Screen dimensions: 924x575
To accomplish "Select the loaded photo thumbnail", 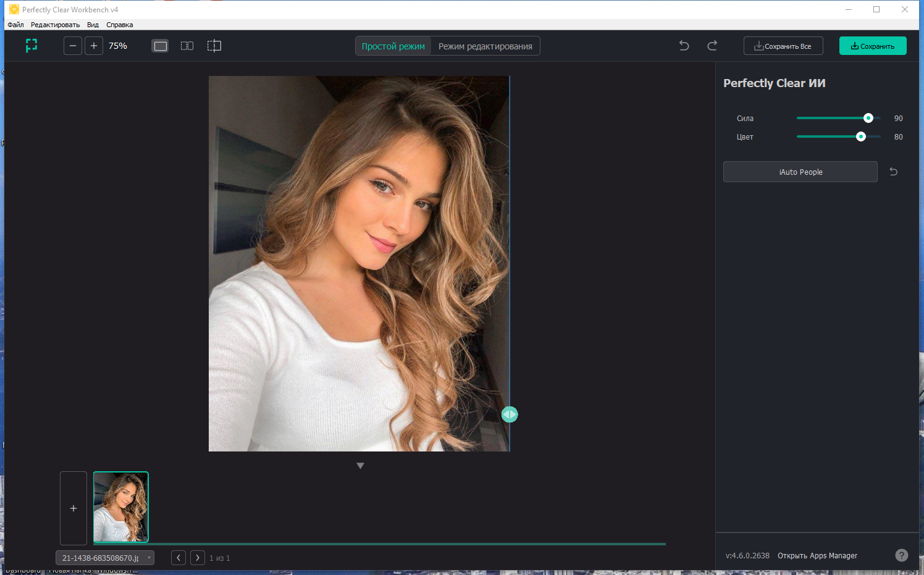I will [120, 506].
